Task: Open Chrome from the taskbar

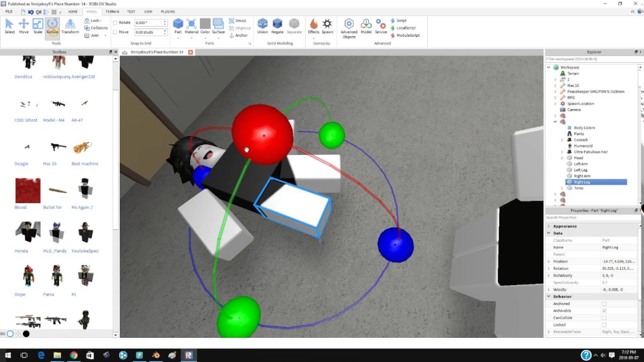Action: pos(73,355)
